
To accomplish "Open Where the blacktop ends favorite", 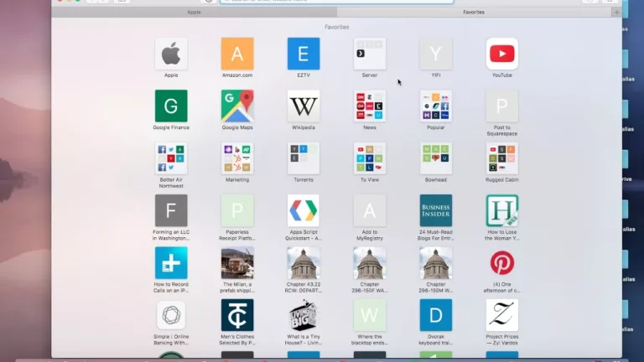I will (x=370, y=315).
